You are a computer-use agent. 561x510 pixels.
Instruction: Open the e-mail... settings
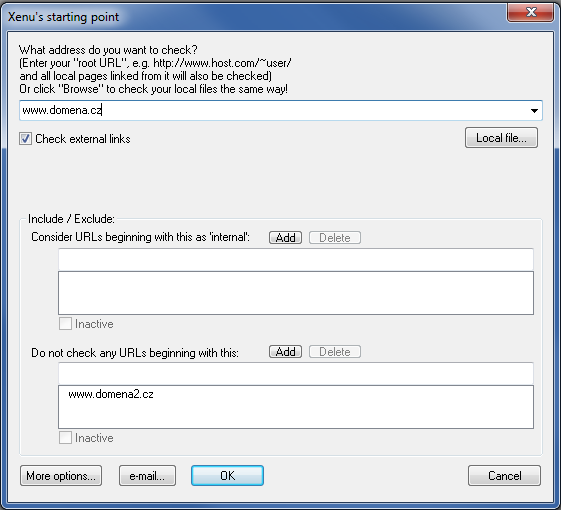click(x=147, y=476)
